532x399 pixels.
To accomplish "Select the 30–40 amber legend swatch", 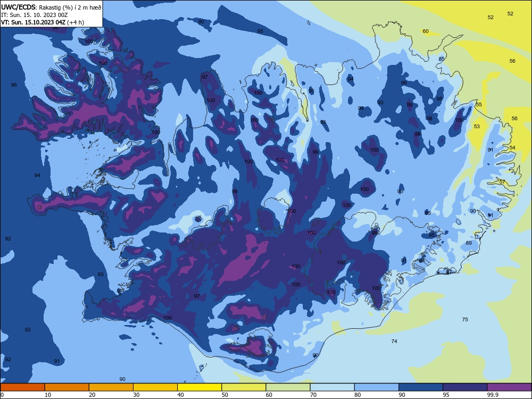I will (x=155, y=387).
